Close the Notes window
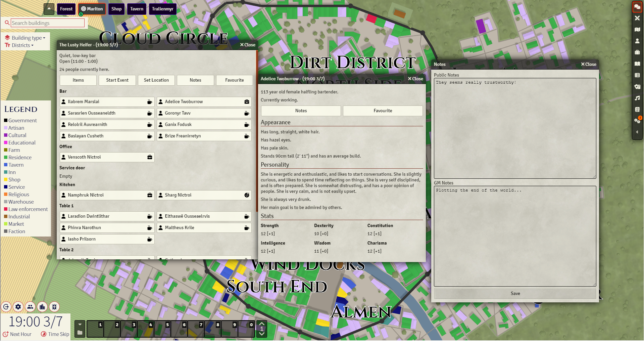Viewport: 644px width, 341px height. (589, 65)
